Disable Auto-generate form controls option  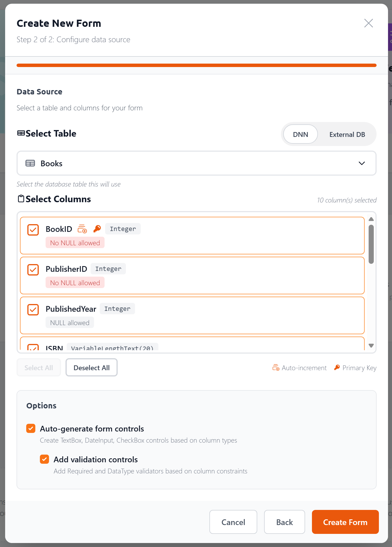(x=31, y=428)
